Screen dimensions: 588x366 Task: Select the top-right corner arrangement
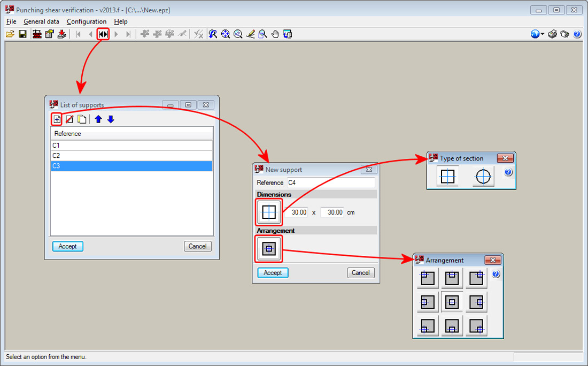pyautogui.click(x=476, y=278)
